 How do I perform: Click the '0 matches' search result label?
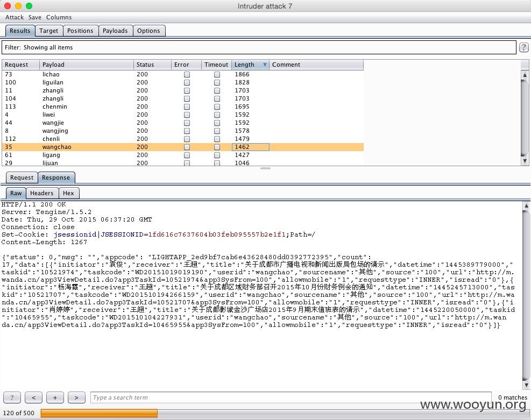(x=512, y=397)
